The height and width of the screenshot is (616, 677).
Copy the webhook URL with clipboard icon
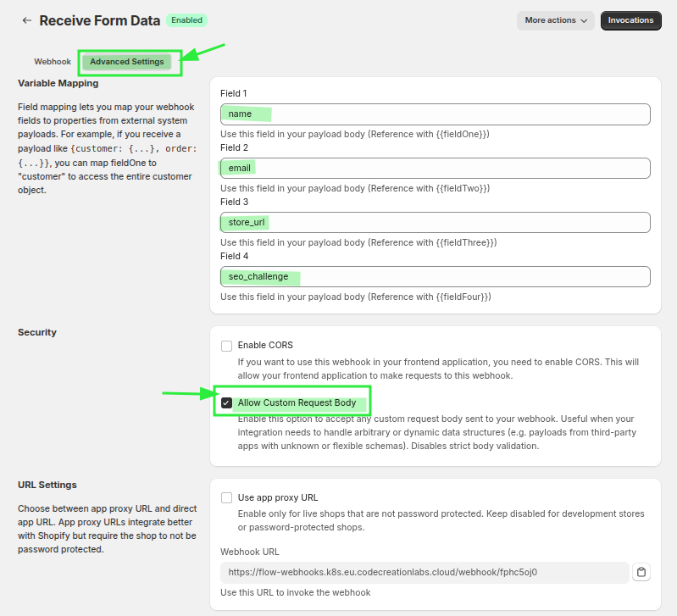click(x=641, y=573)
